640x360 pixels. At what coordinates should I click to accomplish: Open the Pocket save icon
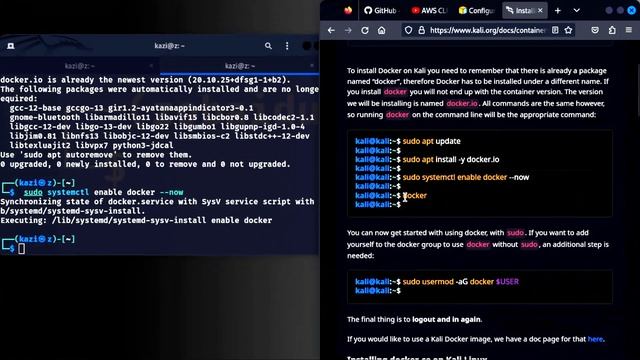595,30
